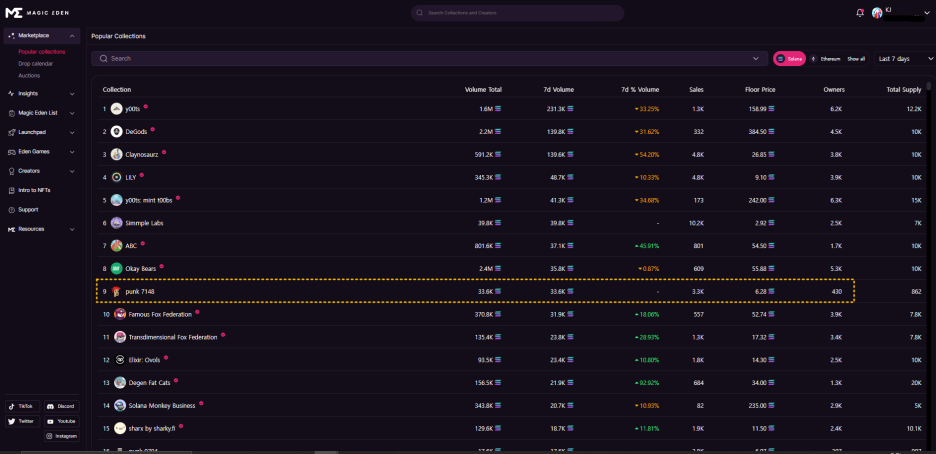
Task: Click the DeGods collection avatar
Action: [x=116, y=131]
